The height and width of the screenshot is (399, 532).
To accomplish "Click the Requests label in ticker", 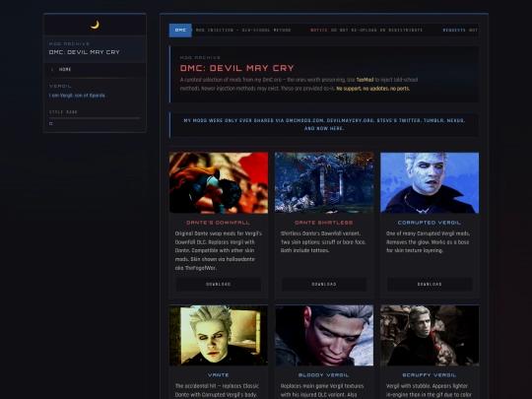I will click(454, 31).
